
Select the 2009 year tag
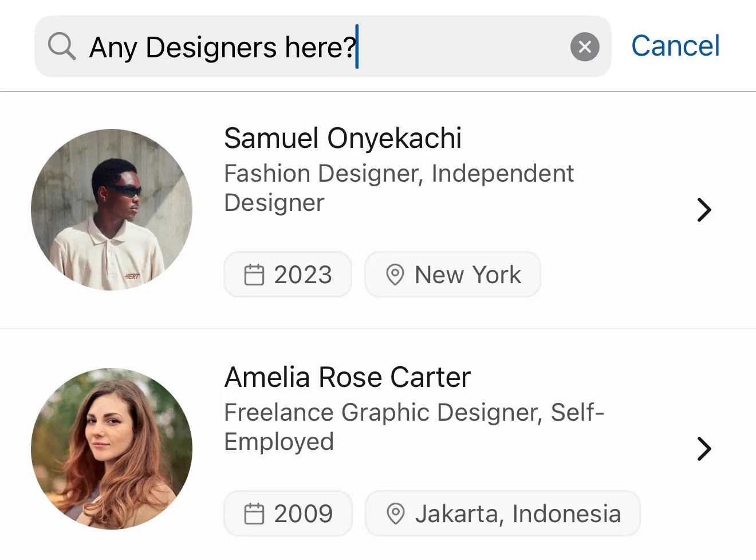288,514
